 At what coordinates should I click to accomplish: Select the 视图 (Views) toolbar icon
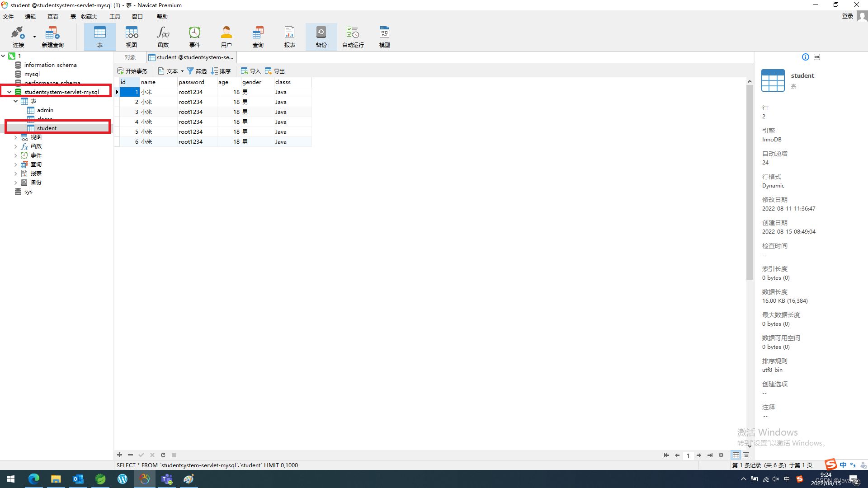pyautogui.click(x=131, y=36)
